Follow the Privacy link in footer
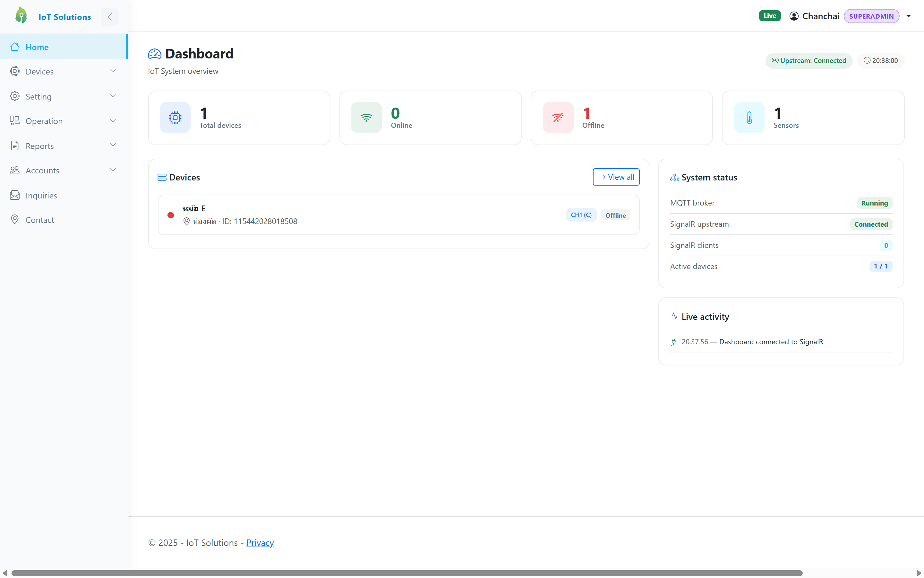924x578 pixels. tap(260, 542)
